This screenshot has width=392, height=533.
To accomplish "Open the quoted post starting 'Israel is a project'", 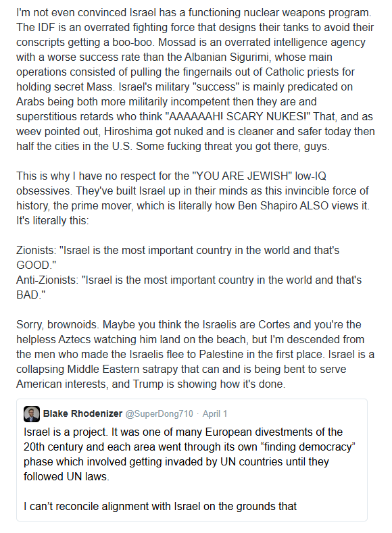I will pyautogui.click(x=192, y=460).
